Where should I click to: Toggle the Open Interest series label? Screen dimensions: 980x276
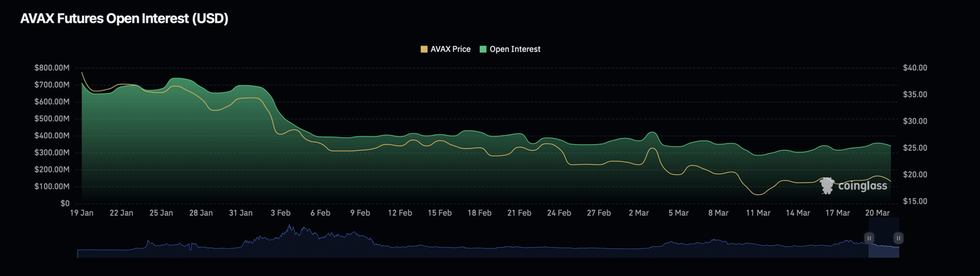[x=514, y=49]
